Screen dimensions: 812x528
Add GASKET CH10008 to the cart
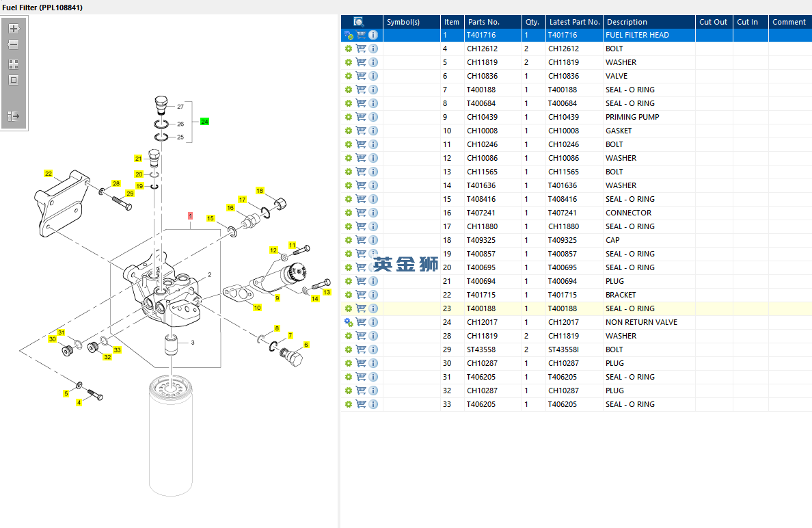(x=361, y=131)
